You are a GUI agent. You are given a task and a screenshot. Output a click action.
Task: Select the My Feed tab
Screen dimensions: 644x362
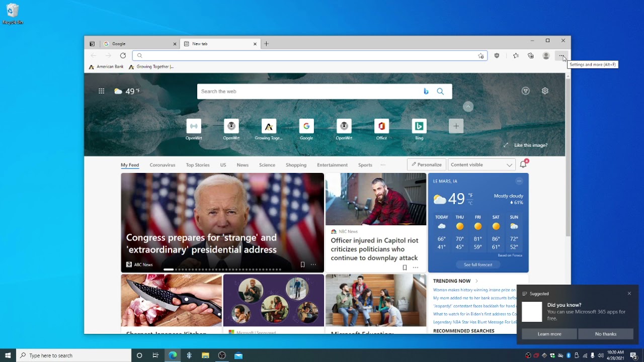coord(130,165)
